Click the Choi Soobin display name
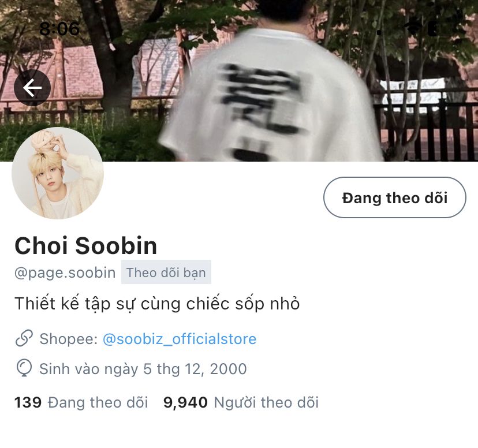The height and width of the screenshot is (448, 478). coord(85,245)
